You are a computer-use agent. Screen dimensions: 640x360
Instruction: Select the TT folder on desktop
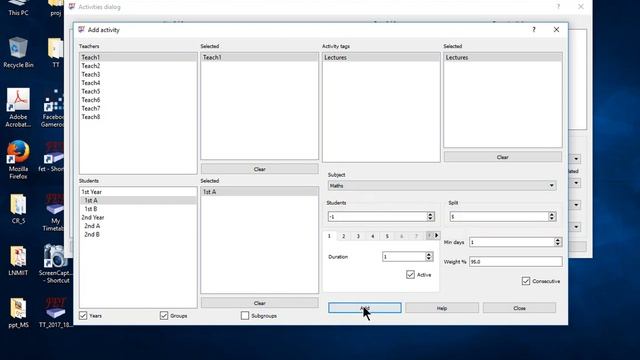pyautogui.click(x=56, y=52)
